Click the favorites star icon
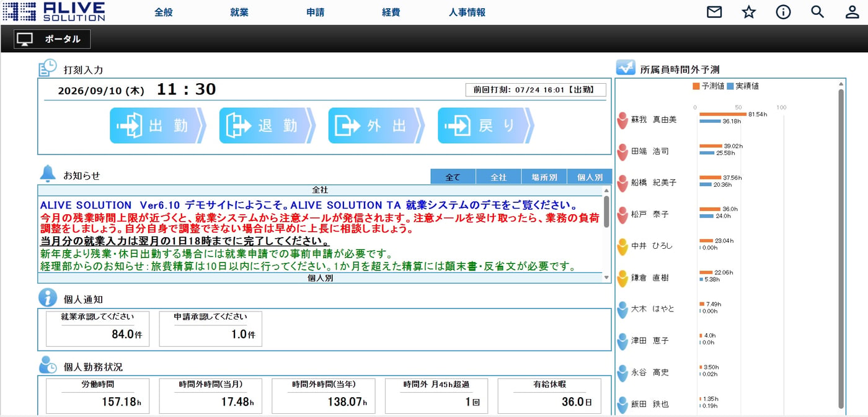868x417 pixels. 749,12
